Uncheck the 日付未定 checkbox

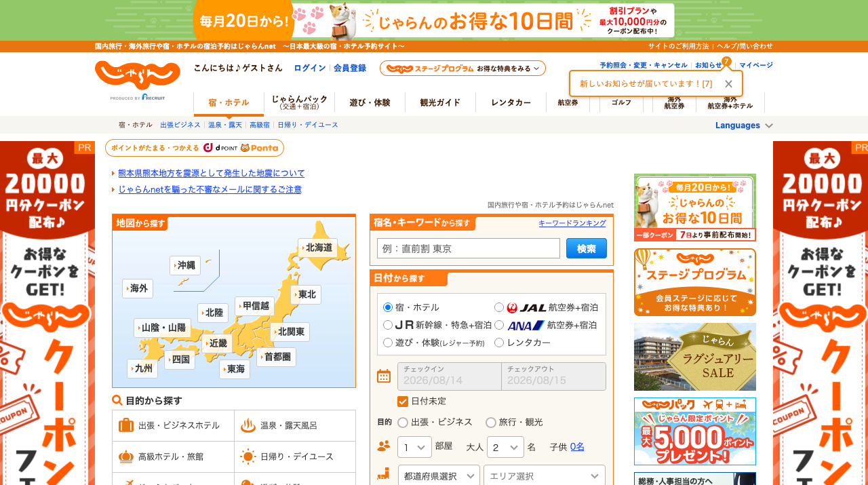(x=403, y=401)
